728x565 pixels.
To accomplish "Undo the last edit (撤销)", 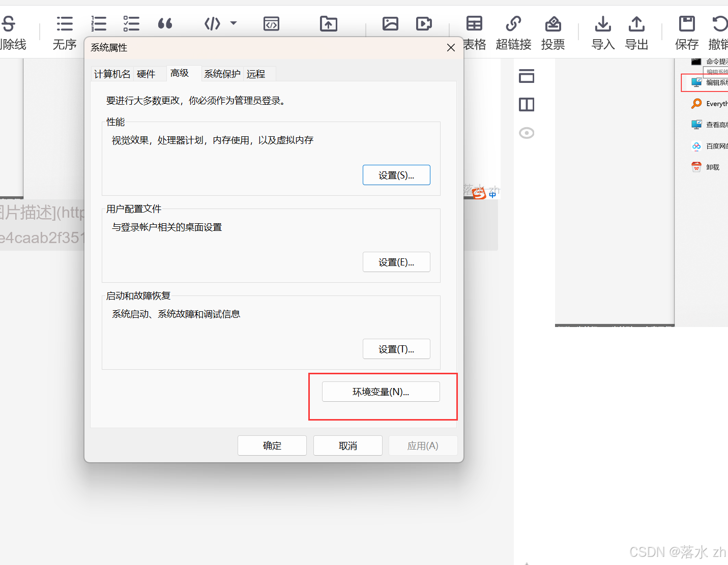I will coord(719,33).
